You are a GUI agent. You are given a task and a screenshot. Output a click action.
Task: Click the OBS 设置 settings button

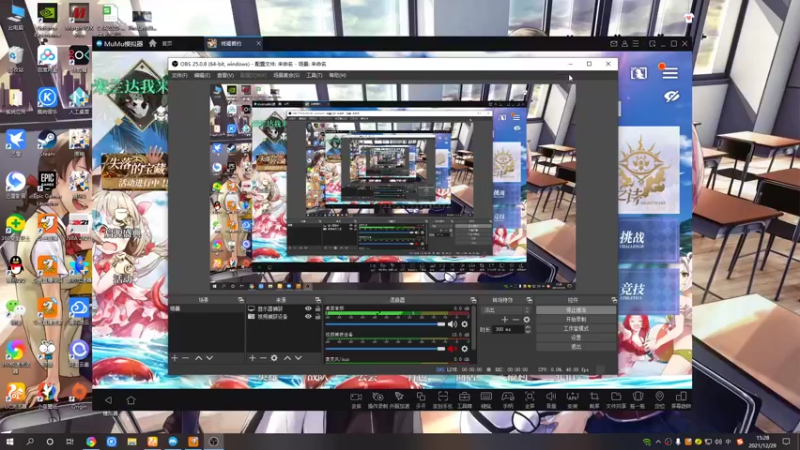click(x=576, y=338)
